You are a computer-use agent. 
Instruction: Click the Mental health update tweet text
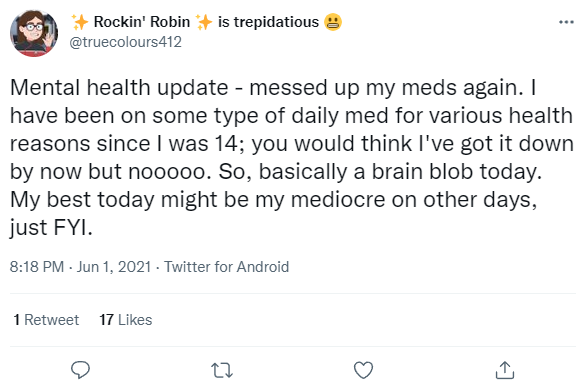click(x=292, y=157)
